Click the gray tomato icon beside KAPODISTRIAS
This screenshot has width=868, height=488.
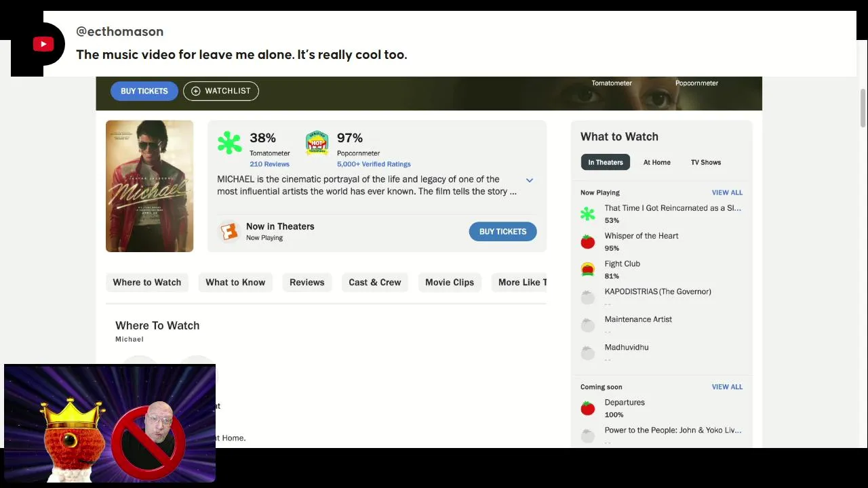coord(588,298)
